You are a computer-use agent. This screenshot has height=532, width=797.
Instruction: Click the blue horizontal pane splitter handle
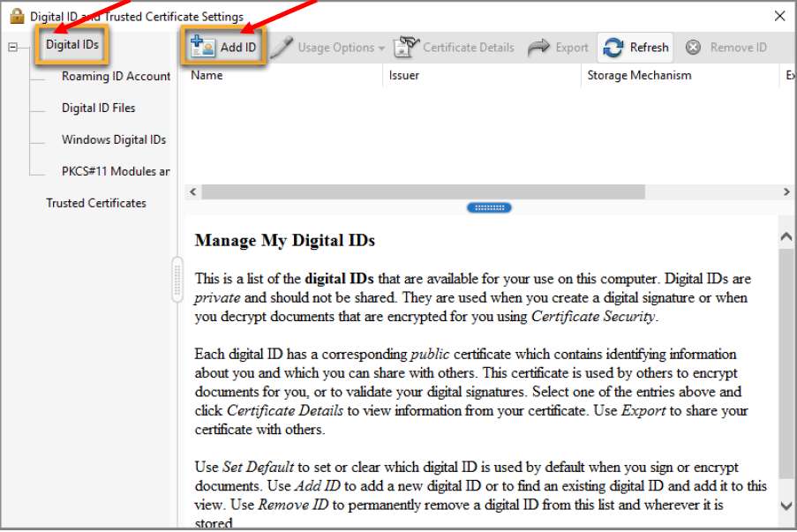click(x=489, y=207)
